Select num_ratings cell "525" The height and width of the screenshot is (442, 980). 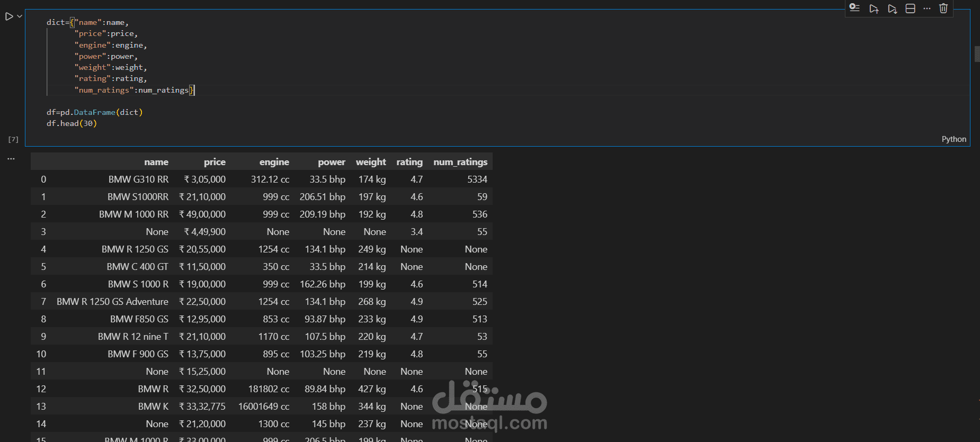click(479, 302)
